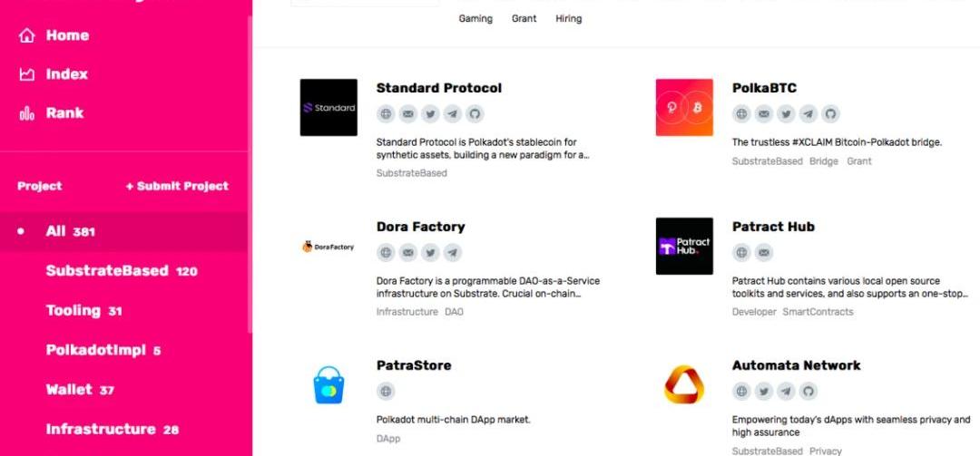980x456 pixels.
Task: Filter by the Gaming tag
Action: (x=475, y=19)
